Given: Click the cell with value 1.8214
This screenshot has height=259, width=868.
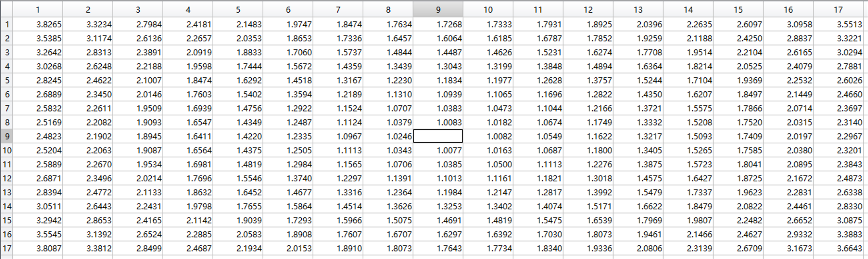Looking at the screenshot, I should pyautogui.click(x=688, y=66).
